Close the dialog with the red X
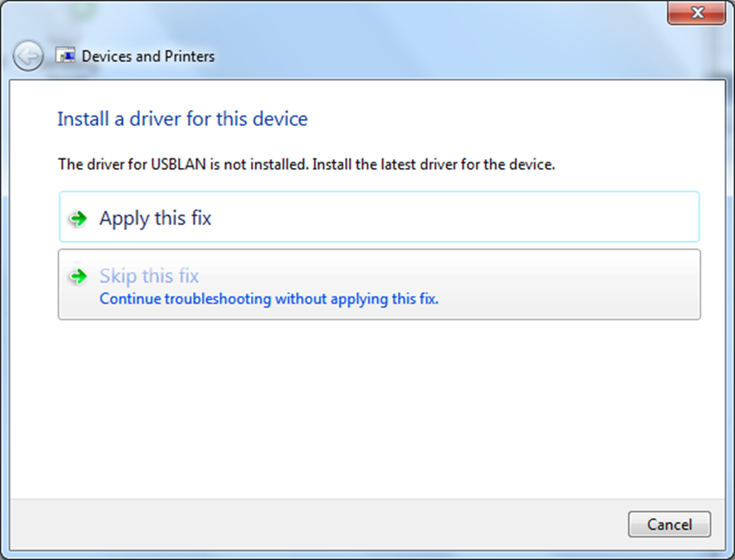The height and width of the screenshot is (560, 735). 696,13
